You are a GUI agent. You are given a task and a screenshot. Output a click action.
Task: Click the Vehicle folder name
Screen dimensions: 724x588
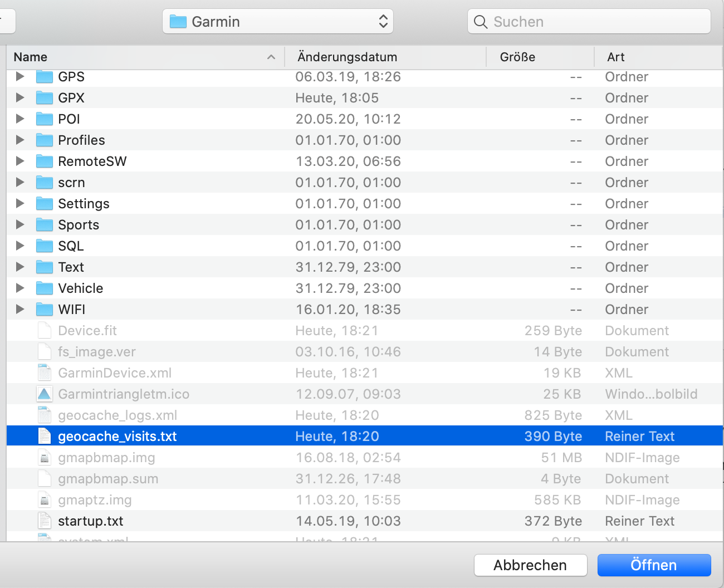tap(81, 288)
